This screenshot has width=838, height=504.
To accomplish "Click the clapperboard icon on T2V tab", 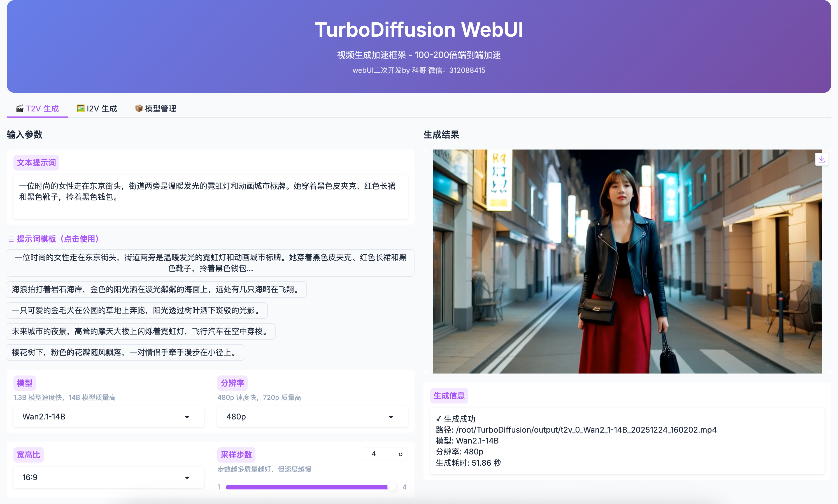I will 20,108.
